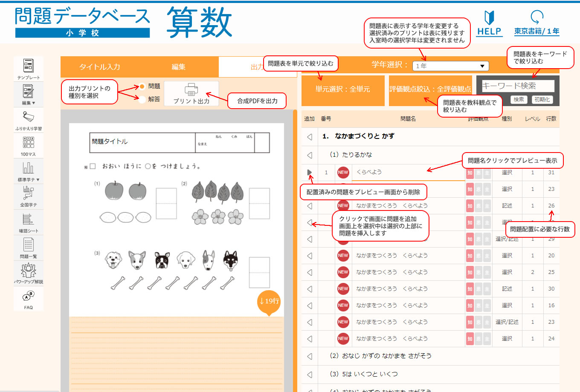
Task: Click the 問題データベース 小学校 logo
Action: pyautogui.click(x=82, y=23)
